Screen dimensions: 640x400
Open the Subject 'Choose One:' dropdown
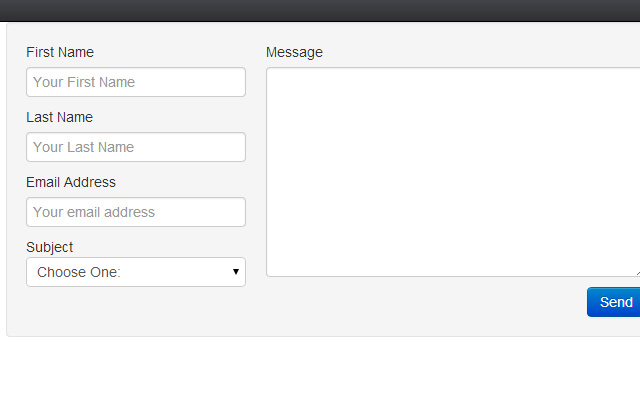136,272
